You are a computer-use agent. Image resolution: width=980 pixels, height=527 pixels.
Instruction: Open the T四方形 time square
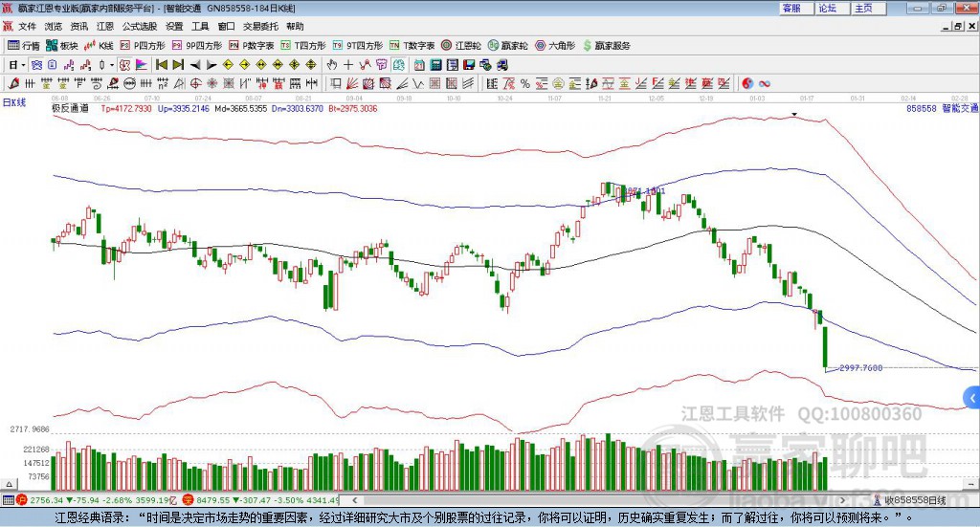pyautogui.click(x=303, y=46)
